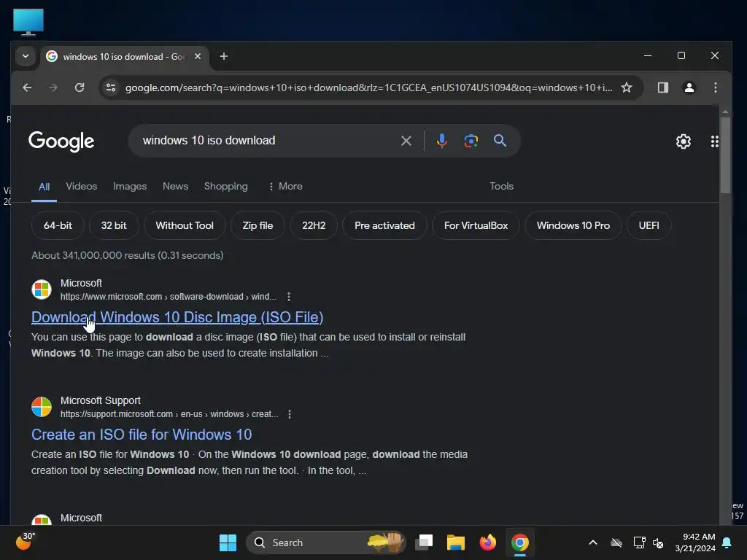
Task: Select the This PC desktop icon
Action: [x=28, y=23]
